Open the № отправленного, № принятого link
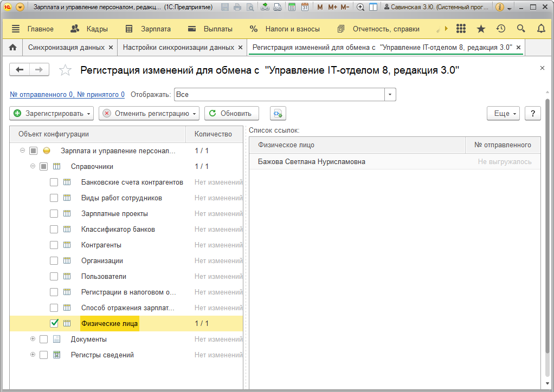 click(67, 95)
